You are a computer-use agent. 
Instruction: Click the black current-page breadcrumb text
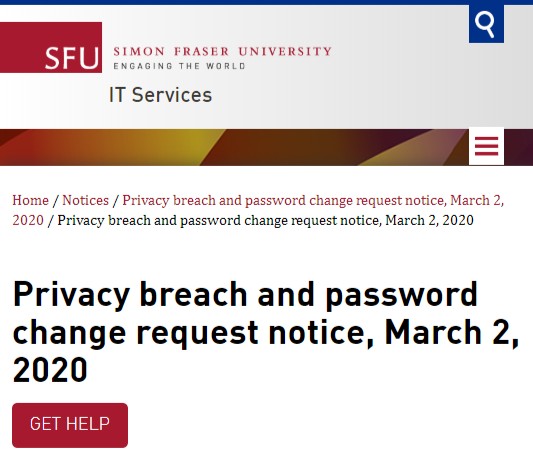(x=265, y=220)
